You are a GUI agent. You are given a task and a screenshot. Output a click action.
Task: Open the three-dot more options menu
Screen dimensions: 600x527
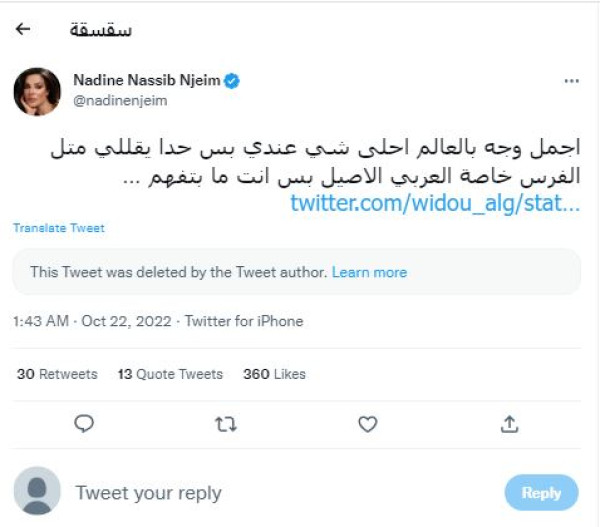[571, 81]
